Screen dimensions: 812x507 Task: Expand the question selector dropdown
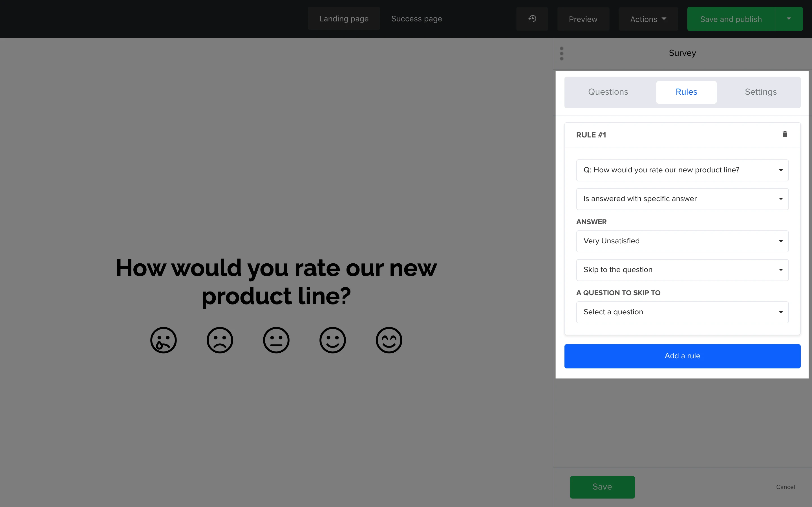682,170
